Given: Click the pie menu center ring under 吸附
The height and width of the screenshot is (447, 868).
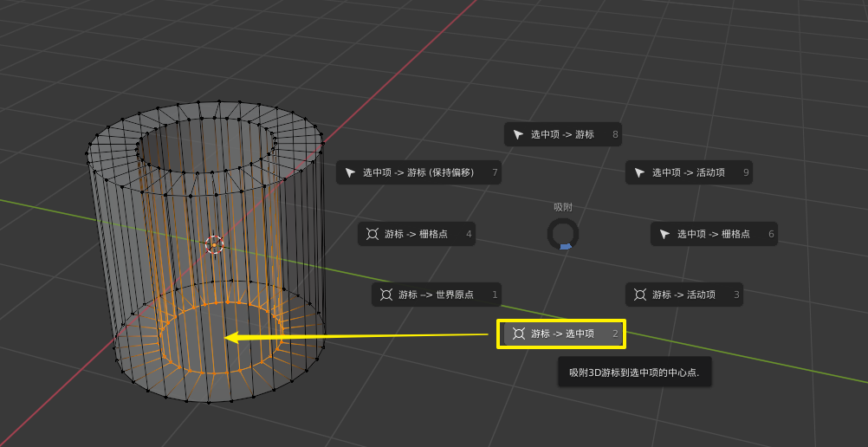Looking at the screenshot, I should (x=563, y=233).
